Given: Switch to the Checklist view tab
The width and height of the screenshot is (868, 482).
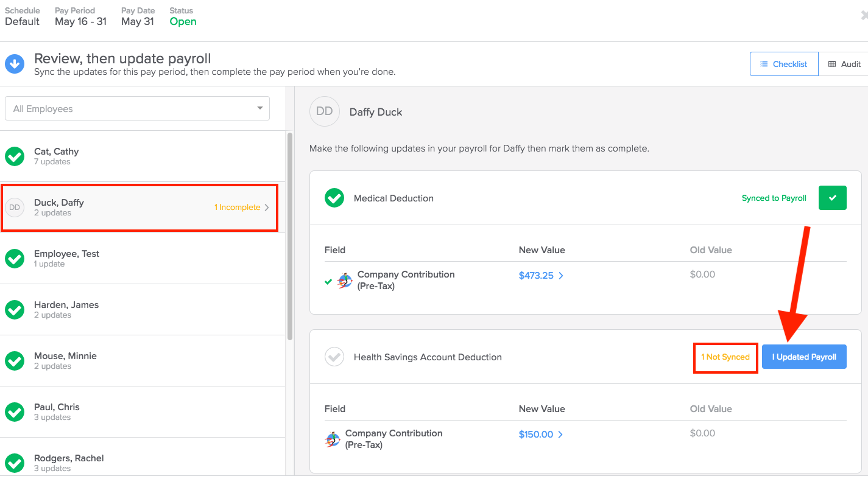Looking at the screenshot, I should (x=784, y=64).
